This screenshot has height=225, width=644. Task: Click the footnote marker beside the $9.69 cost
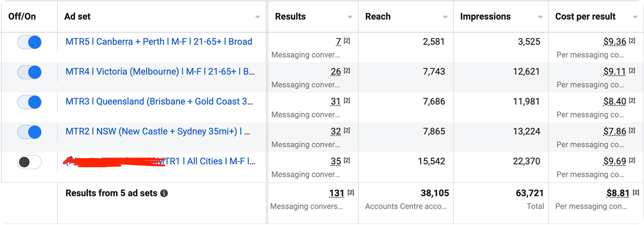tap(632, 160)
